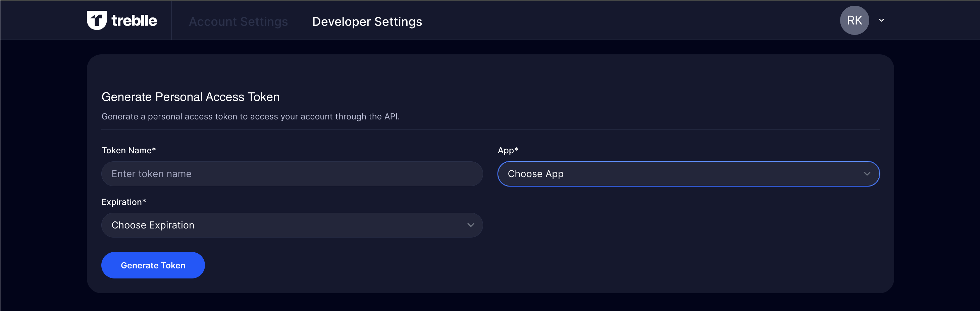The height and width of the screenshot is (311, 980).
Task: Click empty space in top navigation bar
Action: 609,20
